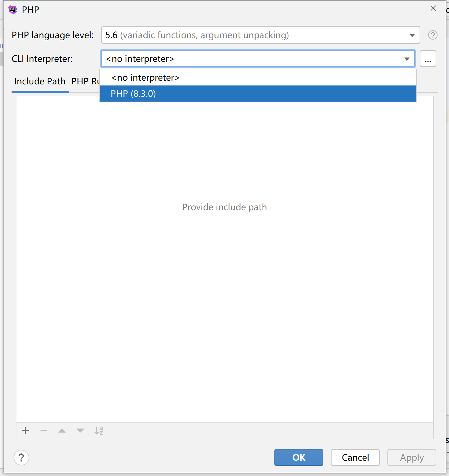
Task: Confirm with the OK button
Action: (299, 457)
